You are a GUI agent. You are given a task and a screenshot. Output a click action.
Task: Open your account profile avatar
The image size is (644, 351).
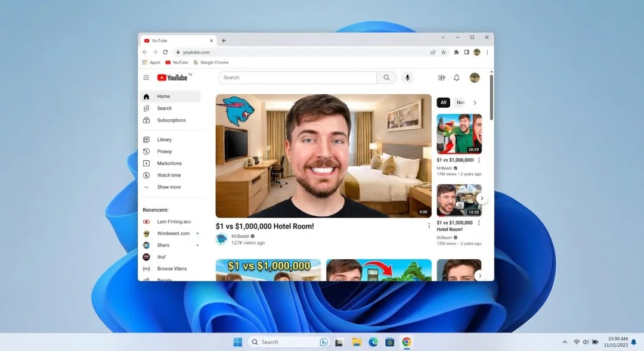pos(475,77)
